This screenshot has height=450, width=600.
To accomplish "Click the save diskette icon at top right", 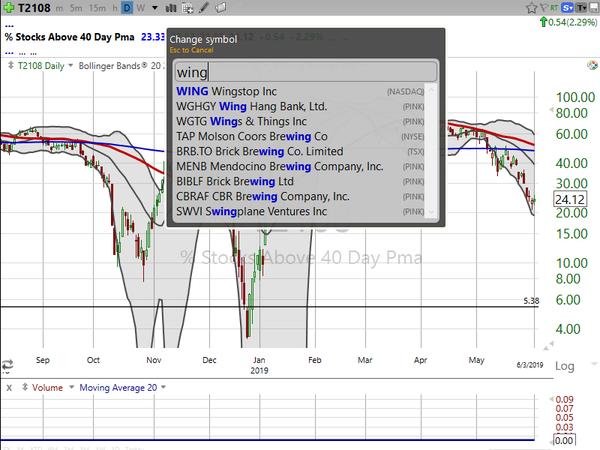I will pos(594,8).
